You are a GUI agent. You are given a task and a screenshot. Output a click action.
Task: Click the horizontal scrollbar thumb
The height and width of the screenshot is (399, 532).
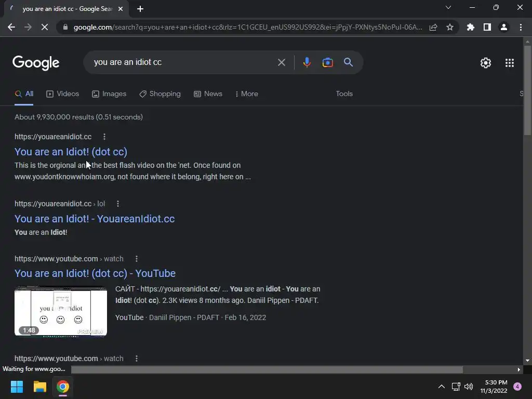(267, 369)
